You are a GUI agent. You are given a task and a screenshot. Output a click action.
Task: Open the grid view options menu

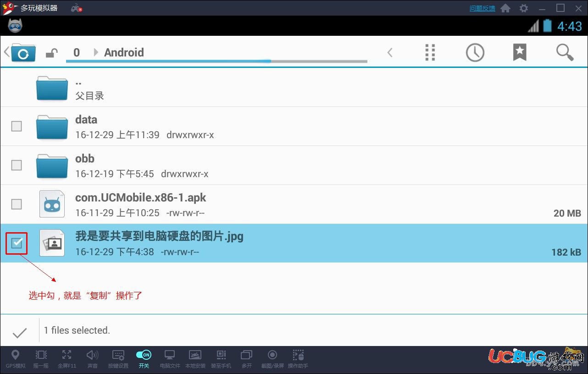click(430, 52)
